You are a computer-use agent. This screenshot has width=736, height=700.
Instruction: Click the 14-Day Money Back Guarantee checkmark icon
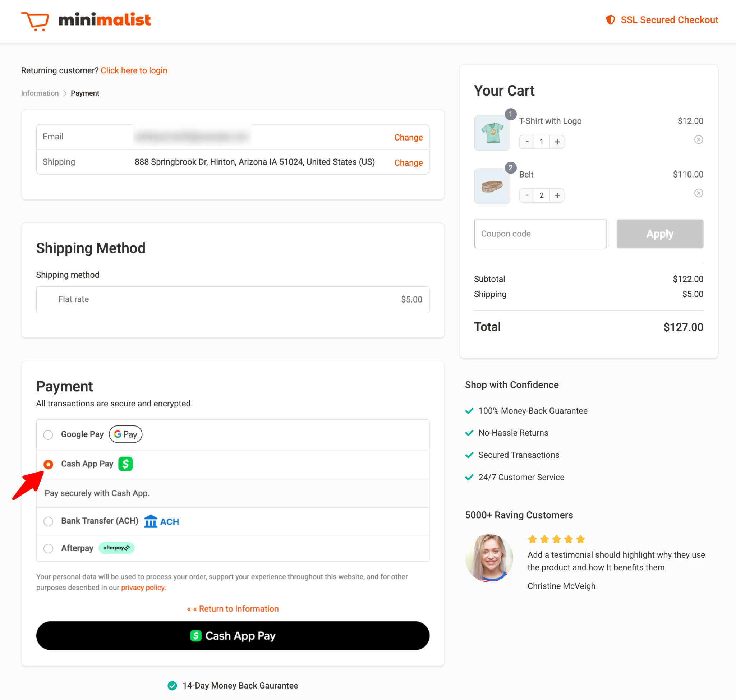point(173,686)
